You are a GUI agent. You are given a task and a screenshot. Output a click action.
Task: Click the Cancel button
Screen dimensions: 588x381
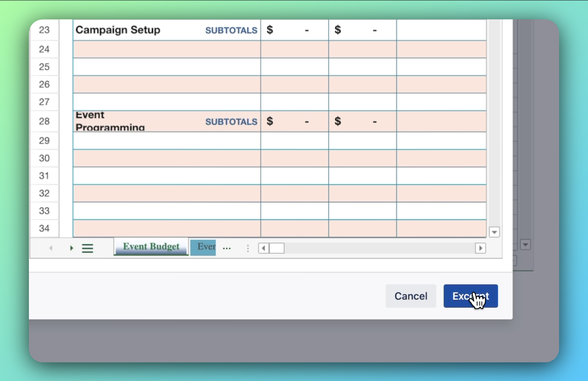411,296
